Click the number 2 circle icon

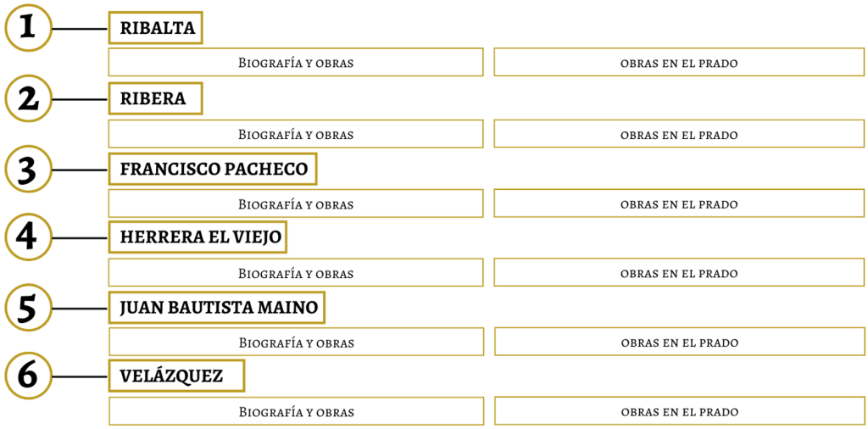point(28,98)
